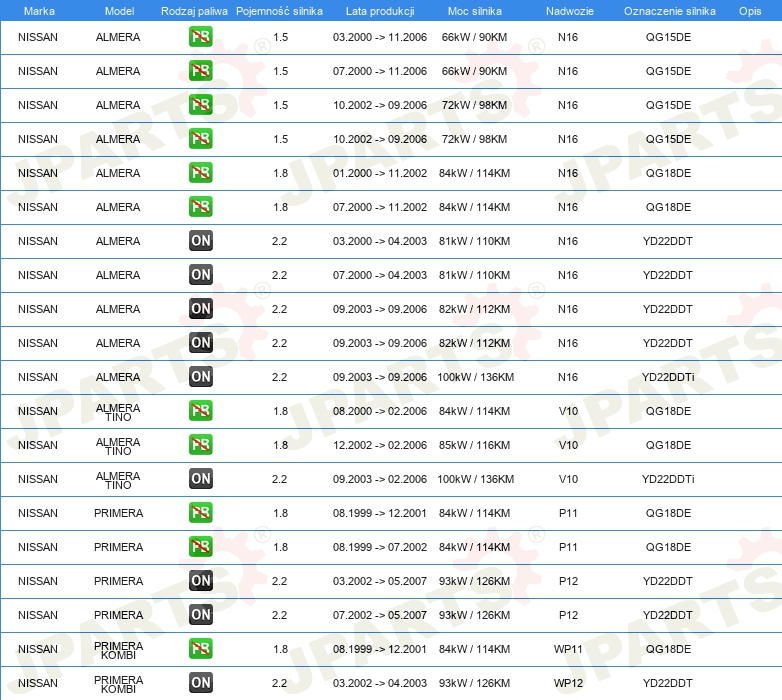Click the WP12 body cell
The height and width of the screenshot is (700, 782).
click(x=568, y=683)
